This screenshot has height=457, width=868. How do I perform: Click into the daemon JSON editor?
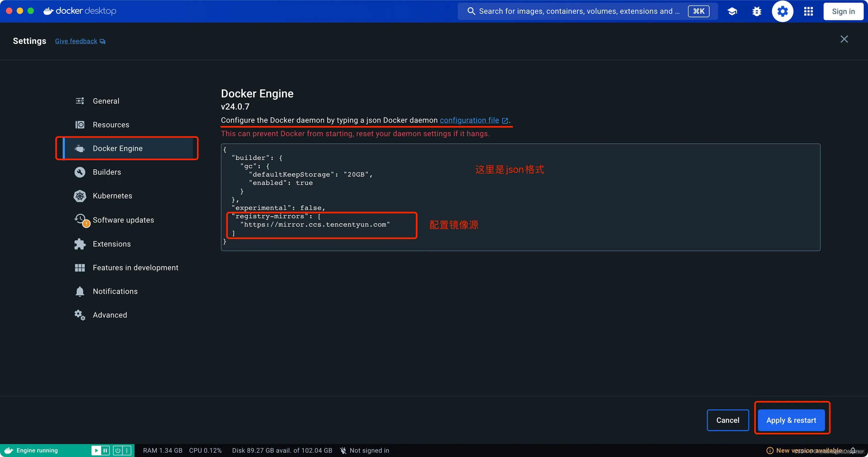(x=520, y=197)
